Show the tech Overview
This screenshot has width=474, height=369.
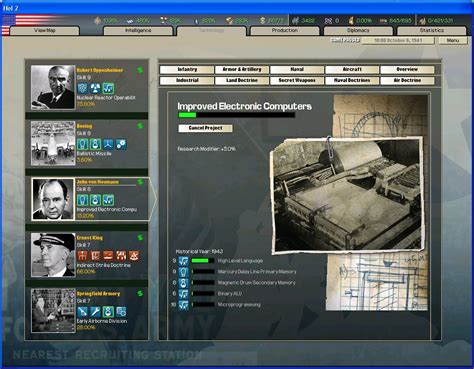pos(407,69)
